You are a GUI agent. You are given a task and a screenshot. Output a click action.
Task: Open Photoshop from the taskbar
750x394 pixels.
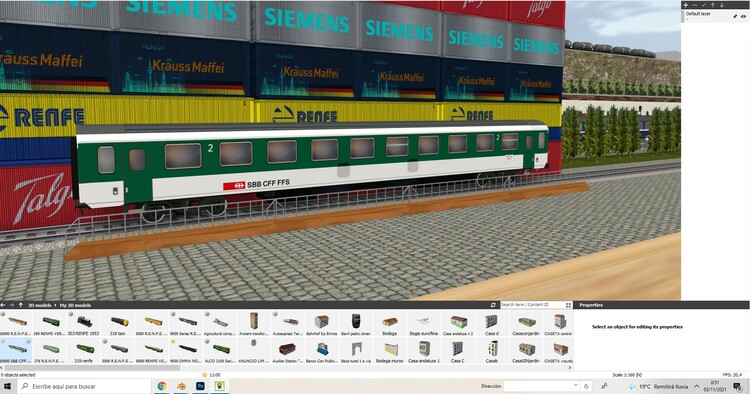(200, 386)
